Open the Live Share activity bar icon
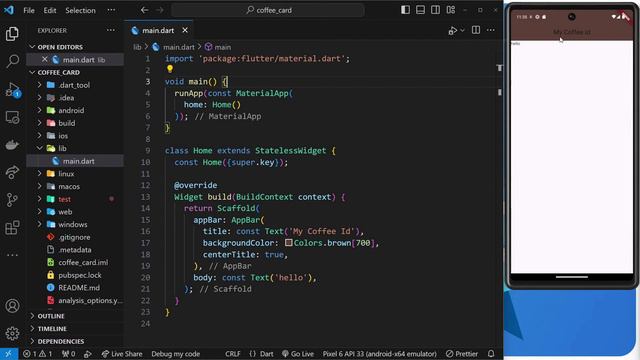 tap(12, 172)
